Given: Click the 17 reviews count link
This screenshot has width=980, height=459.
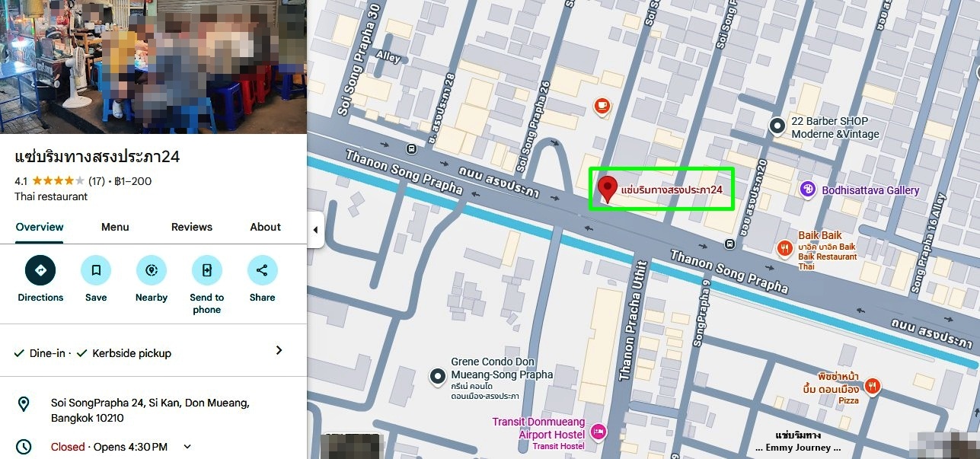Looking at the screenshot, I should pos(97,181).
